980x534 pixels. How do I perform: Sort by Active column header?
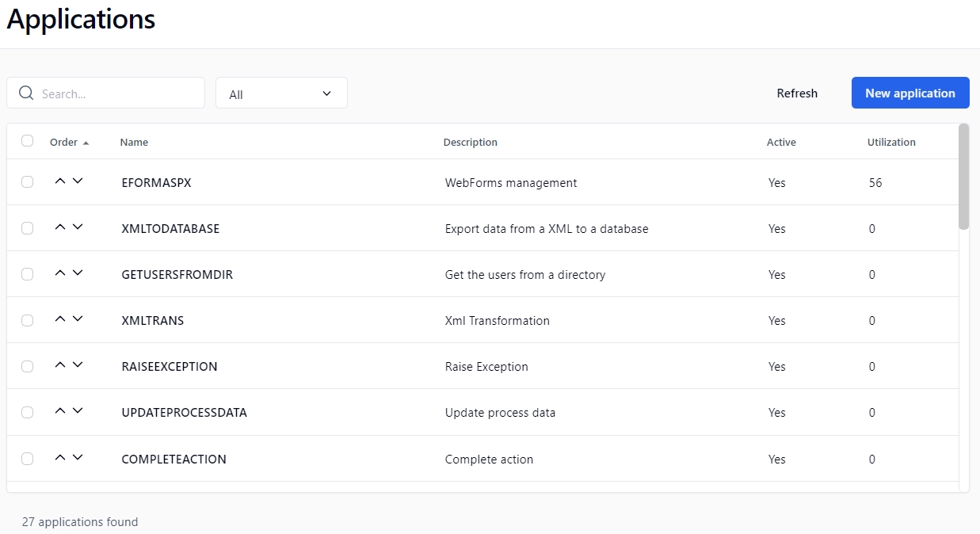781,143
